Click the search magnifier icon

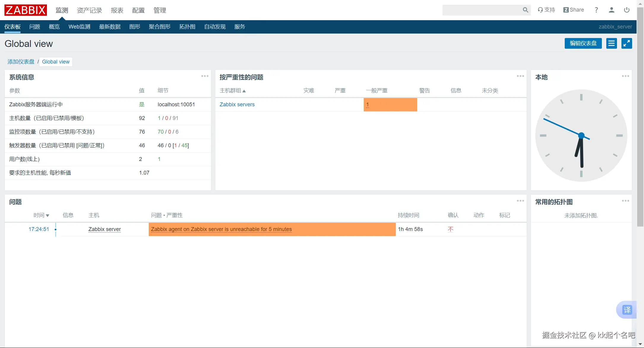[x=525, y=10]
